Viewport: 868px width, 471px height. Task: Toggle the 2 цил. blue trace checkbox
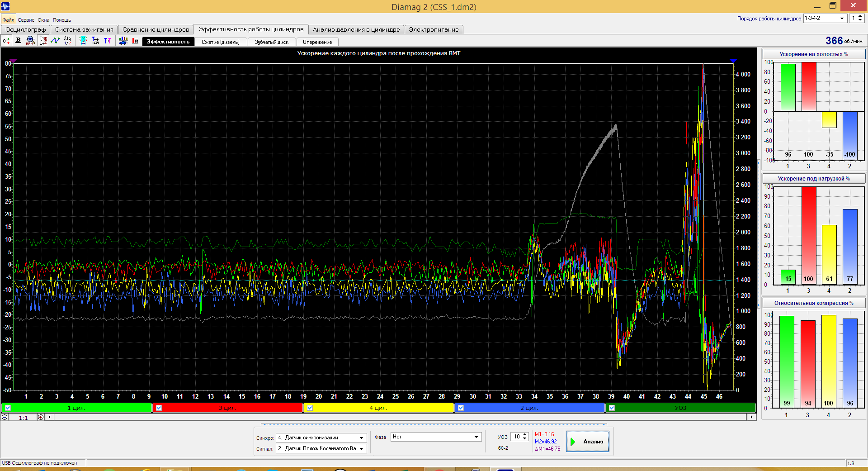click(461, 408)
